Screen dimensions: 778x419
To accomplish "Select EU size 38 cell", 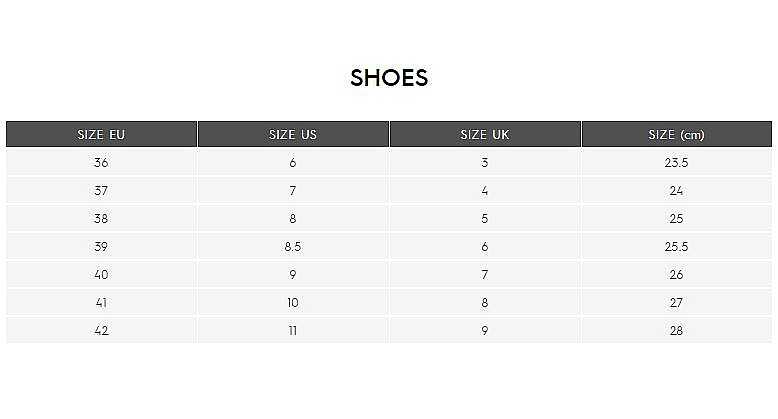I will (x=101, y=218).
